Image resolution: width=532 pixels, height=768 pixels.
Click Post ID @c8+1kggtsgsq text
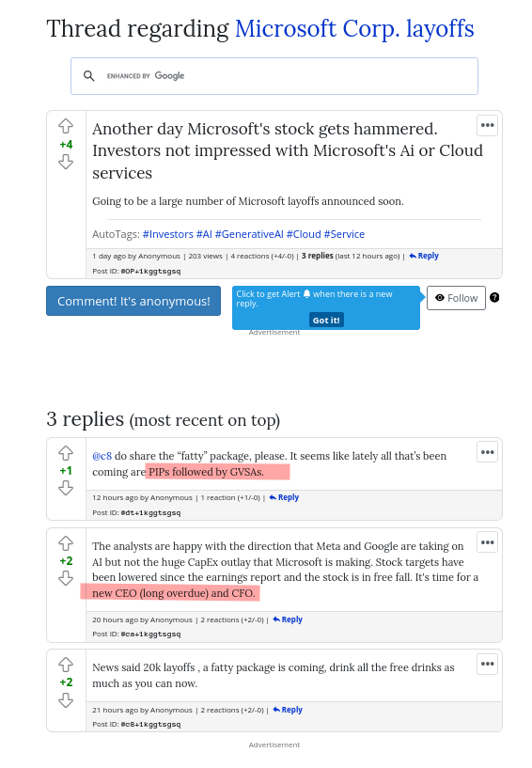(151, 725)
